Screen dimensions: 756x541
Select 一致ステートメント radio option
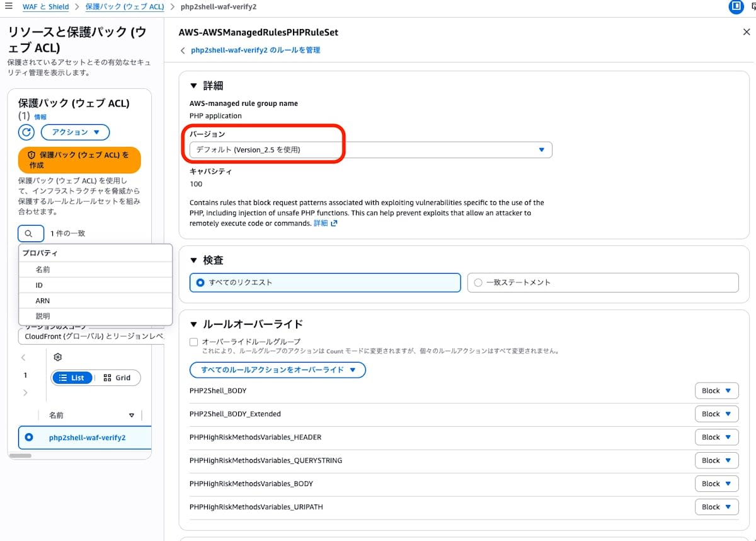[603, 282]
